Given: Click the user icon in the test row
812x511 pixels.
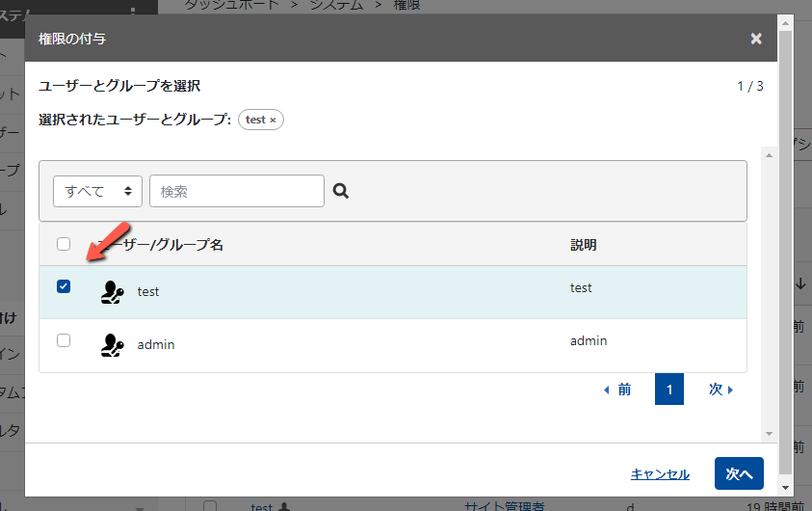Looking at the screenshot, I should 112,292.
